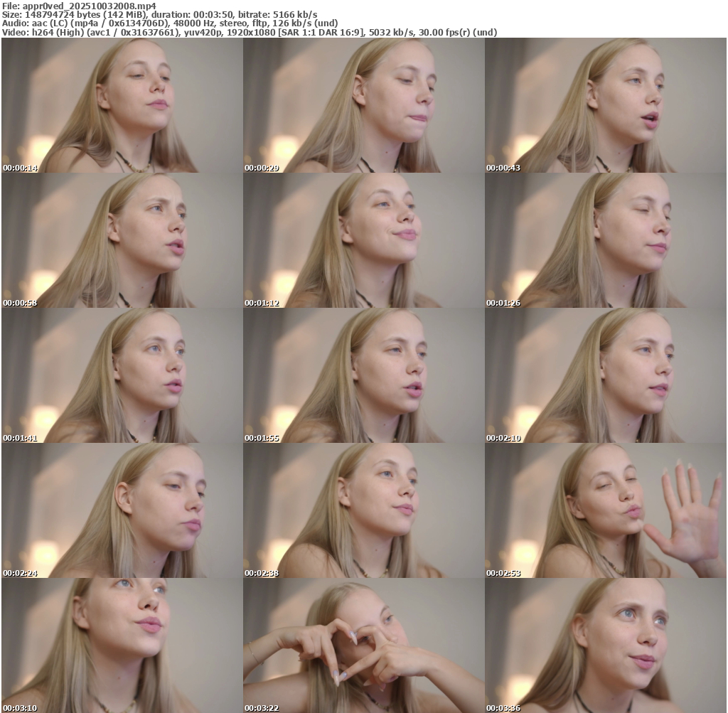The height and width of the screenshot is (713, 728).
Task: Select the thumbnail at timestamp 00:00:14
Action: 122,105
